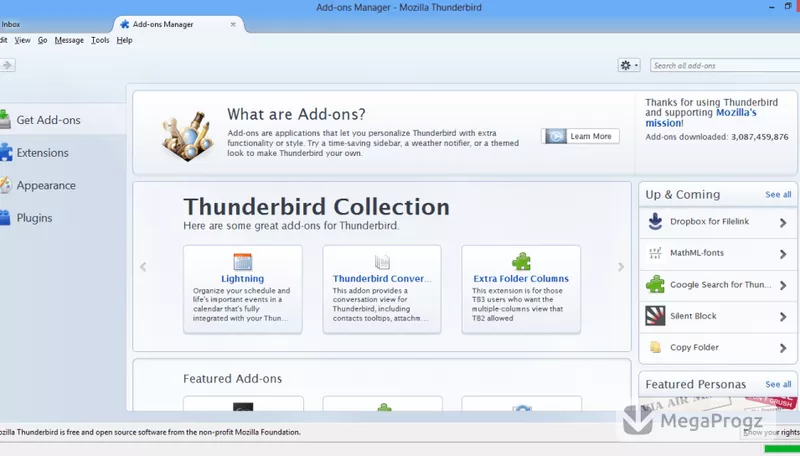
Task: Click the Learn More button
Action: coord(580,136)
